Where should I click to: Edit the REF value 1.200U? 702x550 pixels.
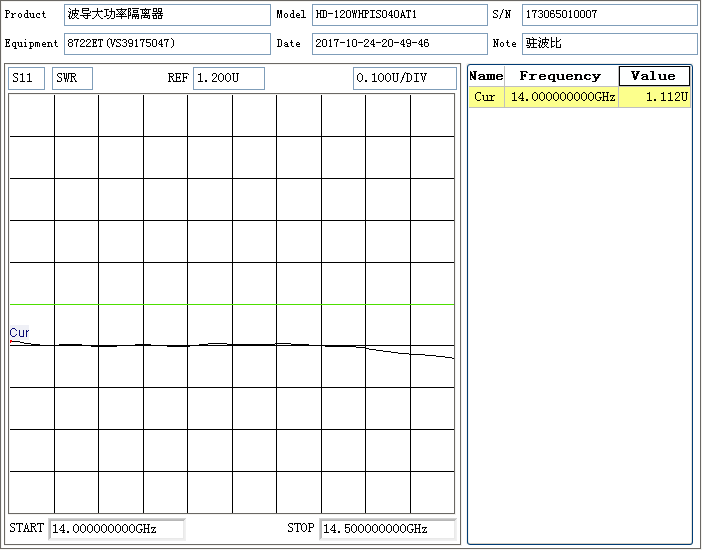click(229, 78)
